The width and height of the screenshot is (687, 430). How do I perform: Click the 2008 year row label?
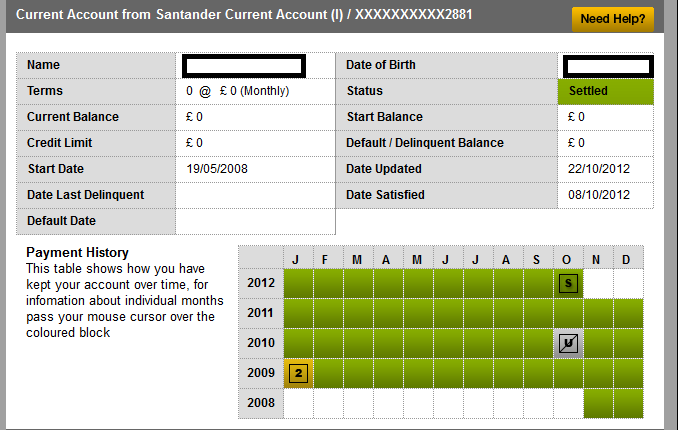click(261, 403)
